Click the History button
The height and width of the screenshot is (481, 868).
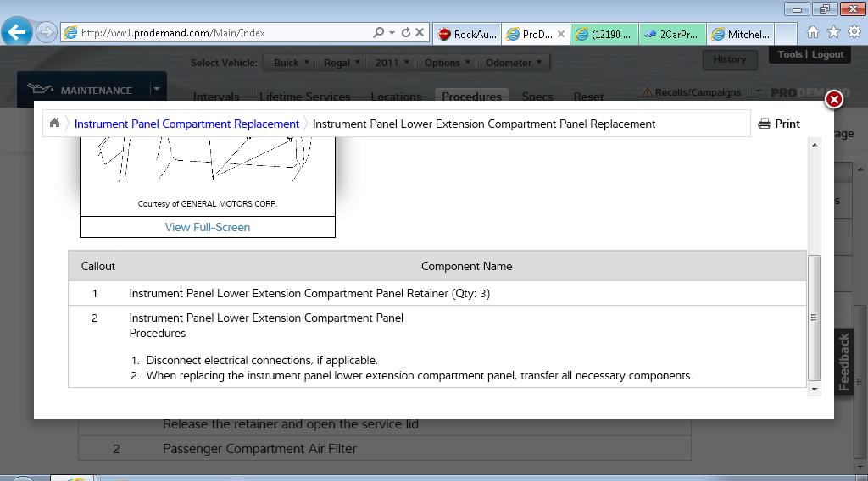pos(730,59)
